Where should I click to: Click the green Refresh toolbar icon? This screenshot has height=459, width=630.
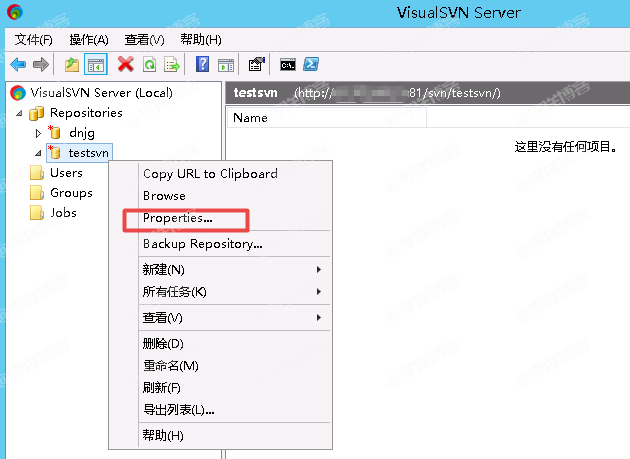pos(149,65)
